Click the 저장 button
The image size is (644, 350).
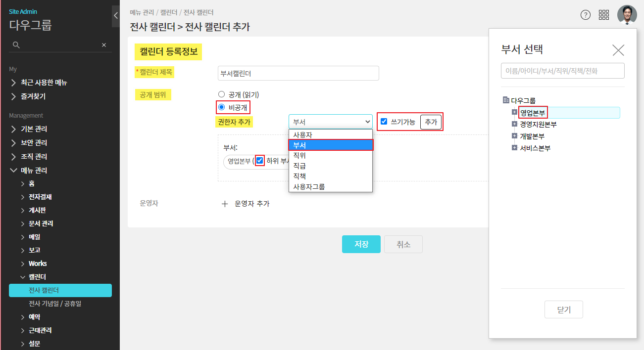click(x=361, y=244)
